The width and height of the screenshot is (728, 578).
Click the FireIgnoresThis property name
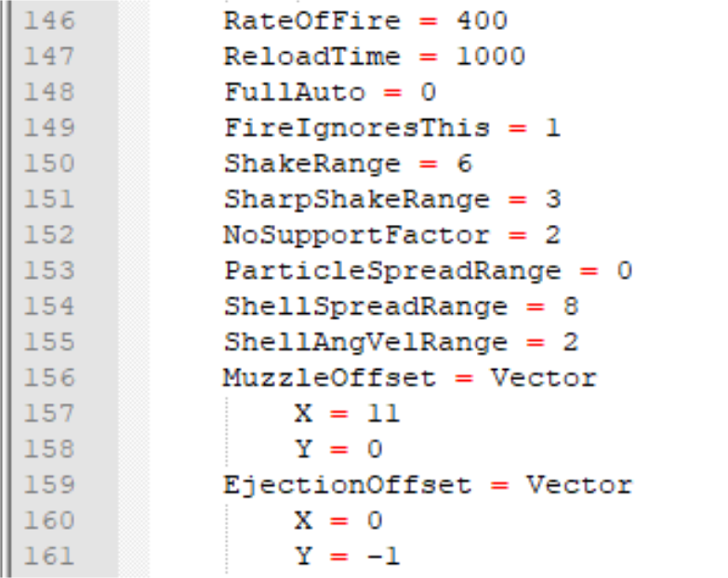tap(357, 128)
